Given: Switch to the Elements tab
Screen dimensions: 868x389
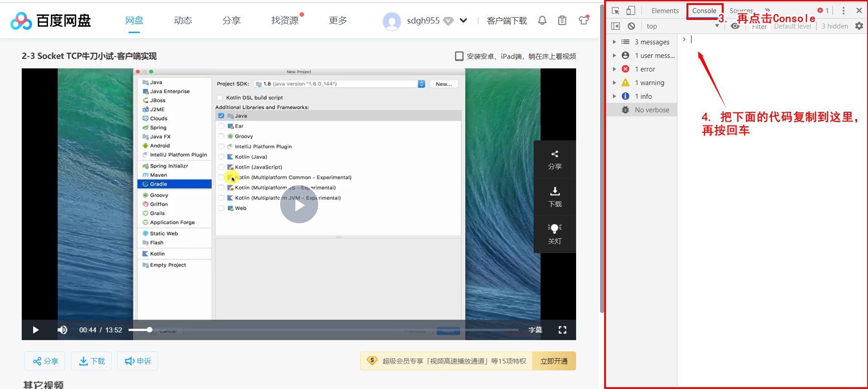Looking at the screenshot, I should click(665, 10).
